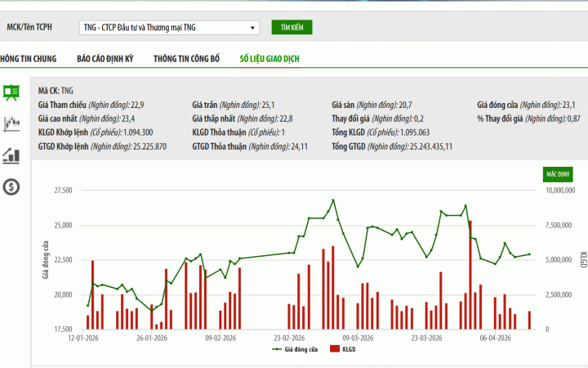Viewport: 588px width, 368px height.
Task: Click the 7,500,000 volume axis label
Action: pyautogui.click(x=559, y=226)
